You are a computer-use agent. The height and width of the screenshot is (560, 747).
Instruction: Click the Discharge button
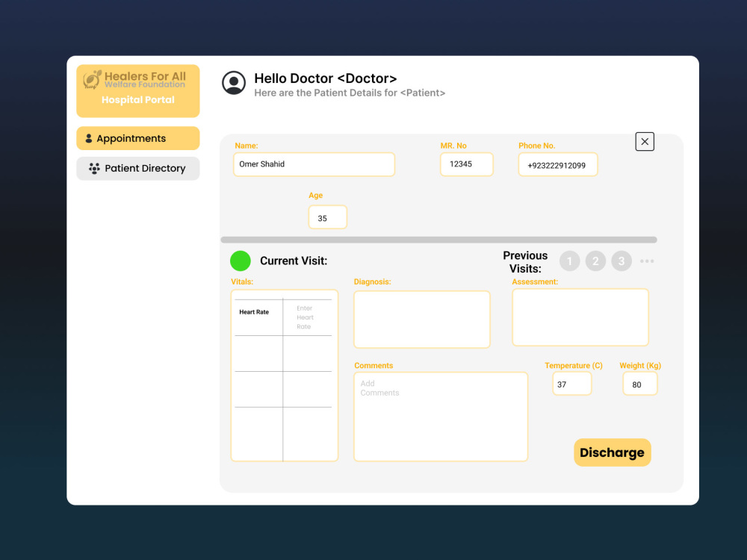click(613, 452)
